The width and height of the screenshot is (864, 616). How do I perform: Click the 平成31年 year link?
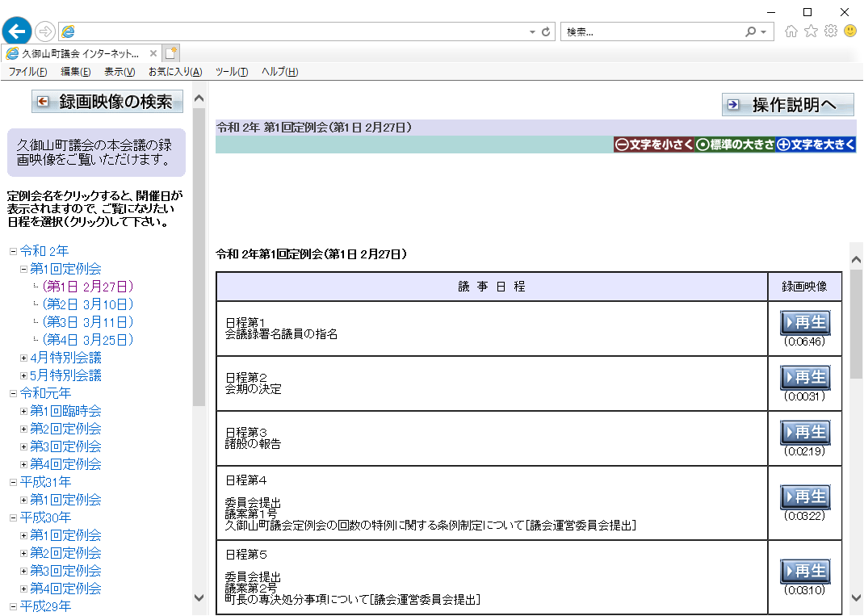pyautogui.click(x=45, y=482)
